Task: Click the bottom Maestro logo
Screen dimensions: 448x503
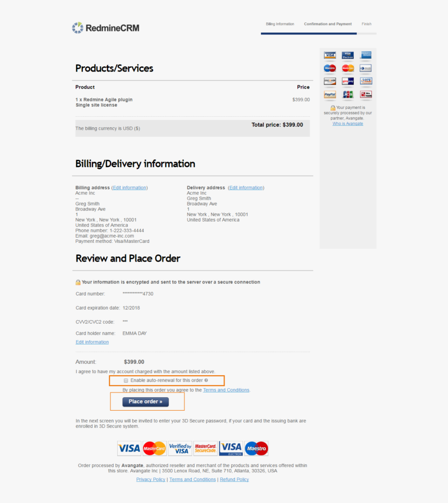Action: coord(256,448)
